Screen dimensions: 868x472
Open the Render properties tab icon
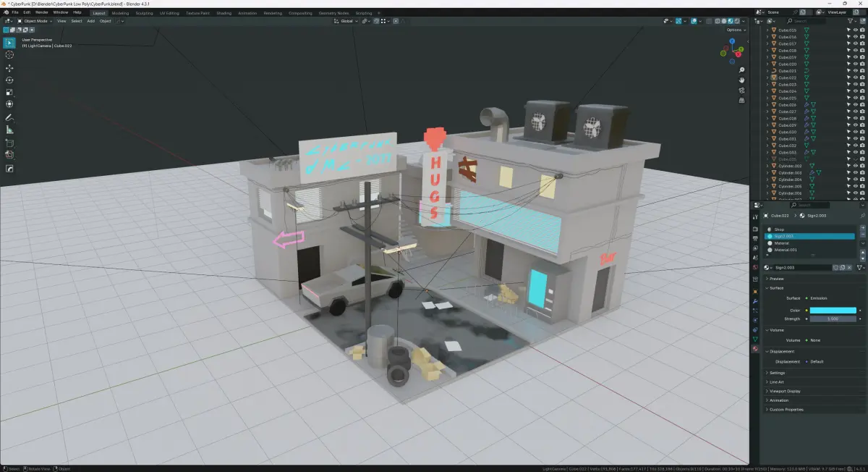pos(755,228)
